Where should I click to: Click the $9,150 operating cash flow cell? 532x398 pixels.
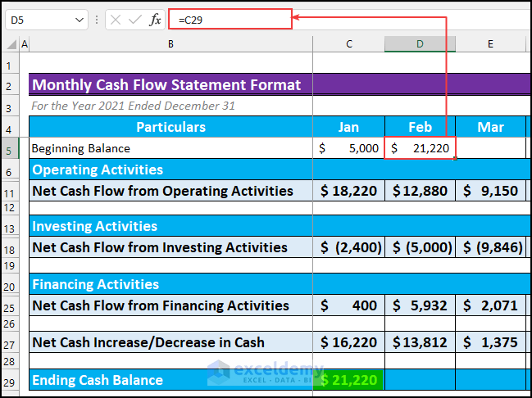(490, 191)
